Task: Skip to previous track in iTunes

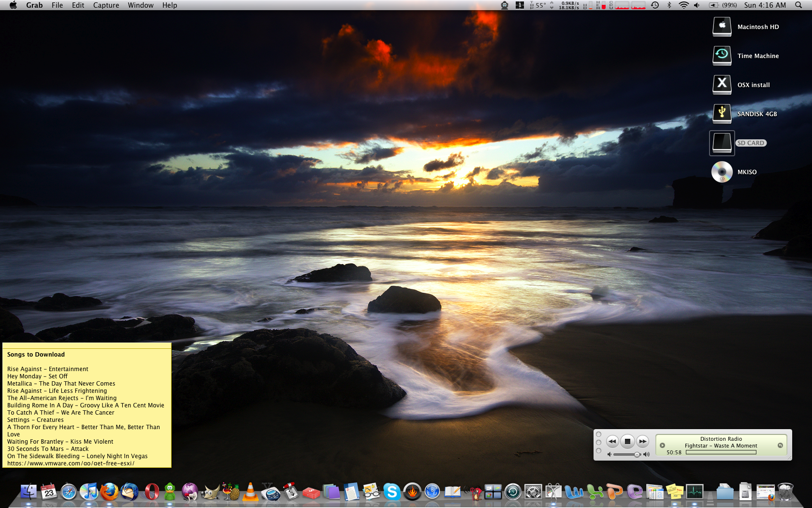Action: point(612,441)
